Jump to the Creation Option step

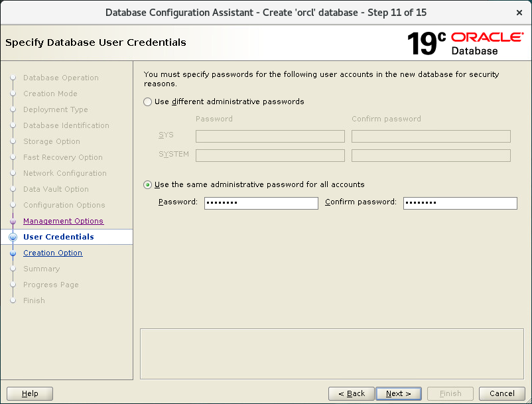pos(53,253)
